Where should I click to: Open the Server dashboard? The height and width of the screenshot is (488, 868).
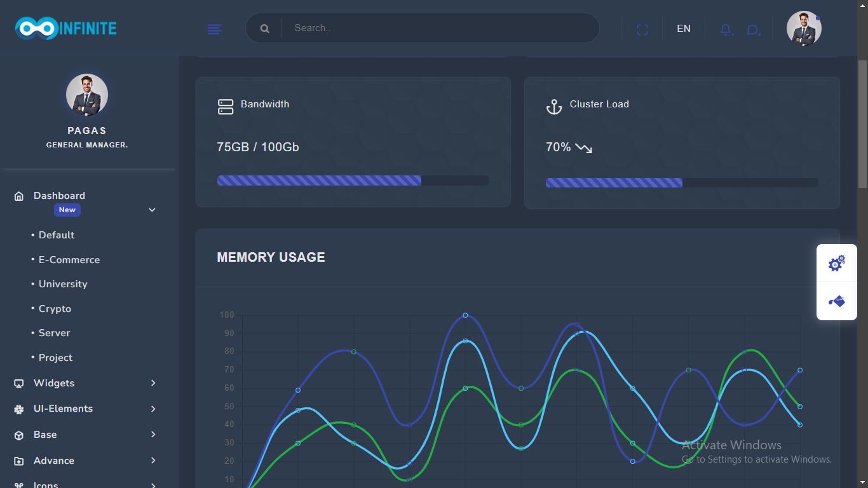tap(54, 333)
